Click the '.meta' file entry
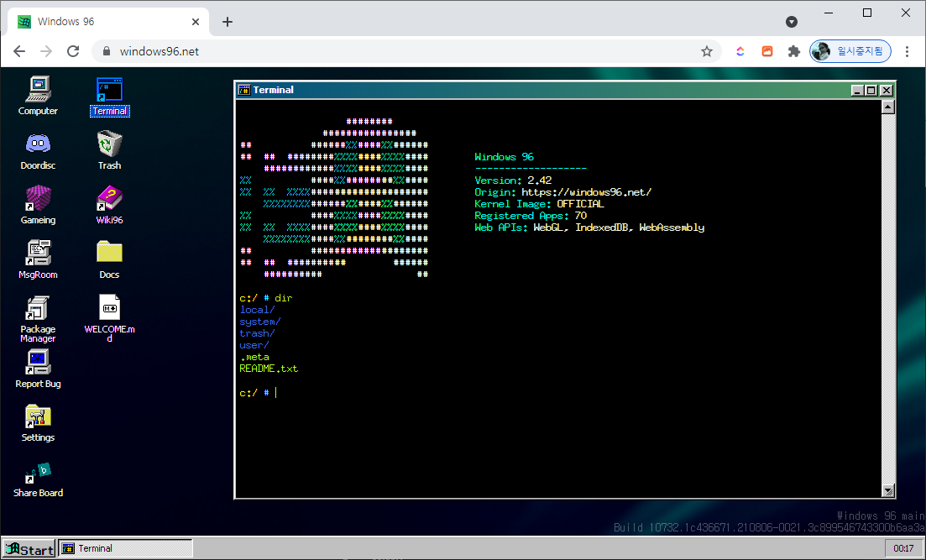926x560 pixels. 254,357
